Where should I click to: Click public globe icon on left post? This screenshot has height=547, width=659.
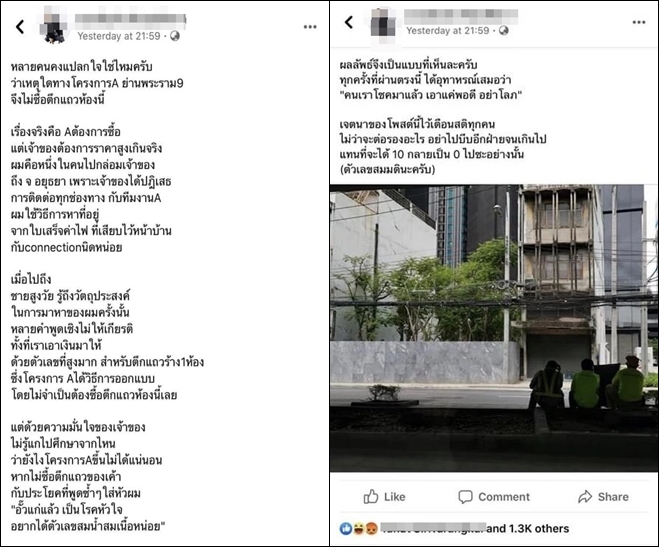pyautogui.click(x=175, y=36)
